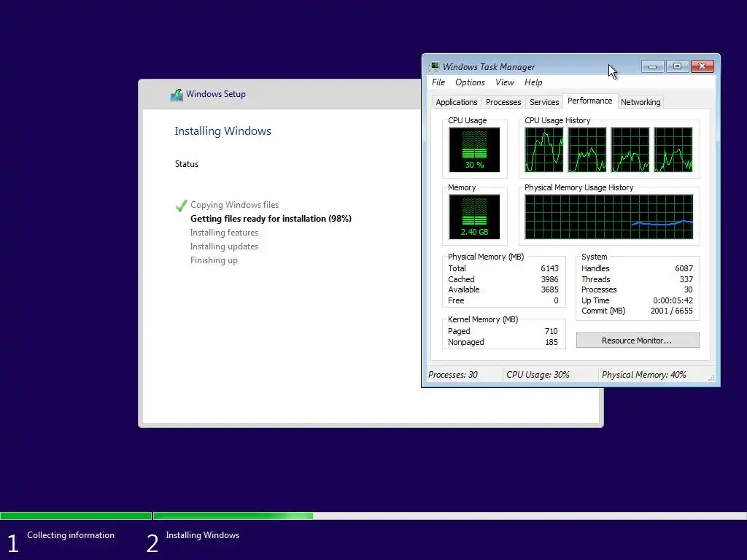
Task: Open the Options menu in Task Manager
Action: point(470,82)
